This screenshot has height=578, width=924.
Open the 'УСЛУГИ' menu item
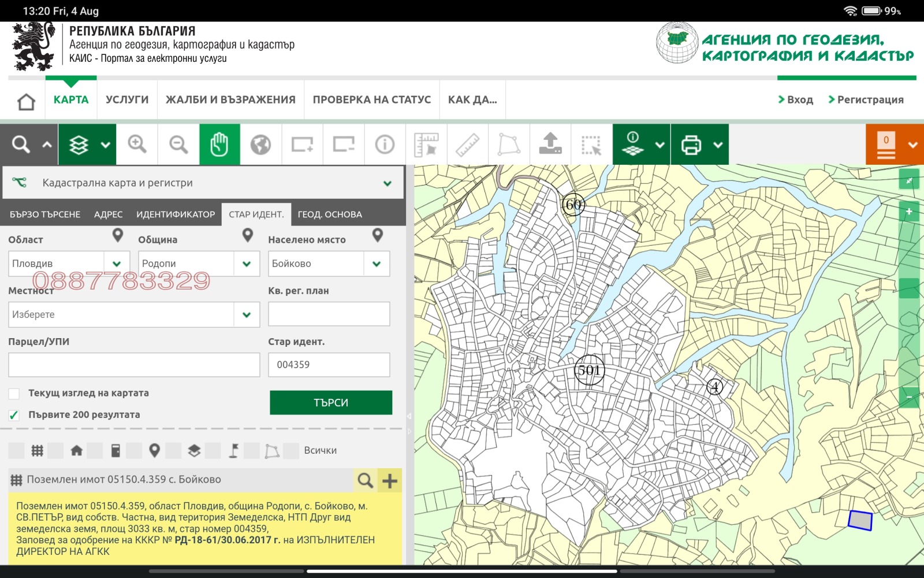(127, 100)
